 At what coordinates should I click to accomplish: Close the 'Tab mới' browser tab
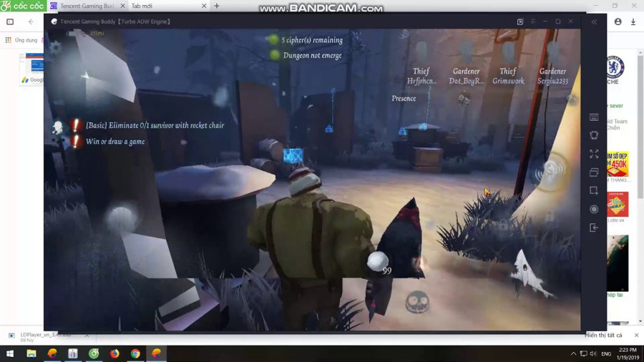(x=204, y=6)
